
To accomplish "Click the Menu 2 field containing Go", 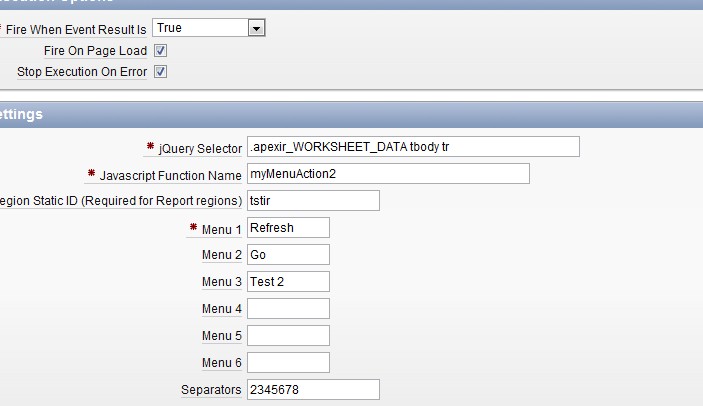I will 288,255.
